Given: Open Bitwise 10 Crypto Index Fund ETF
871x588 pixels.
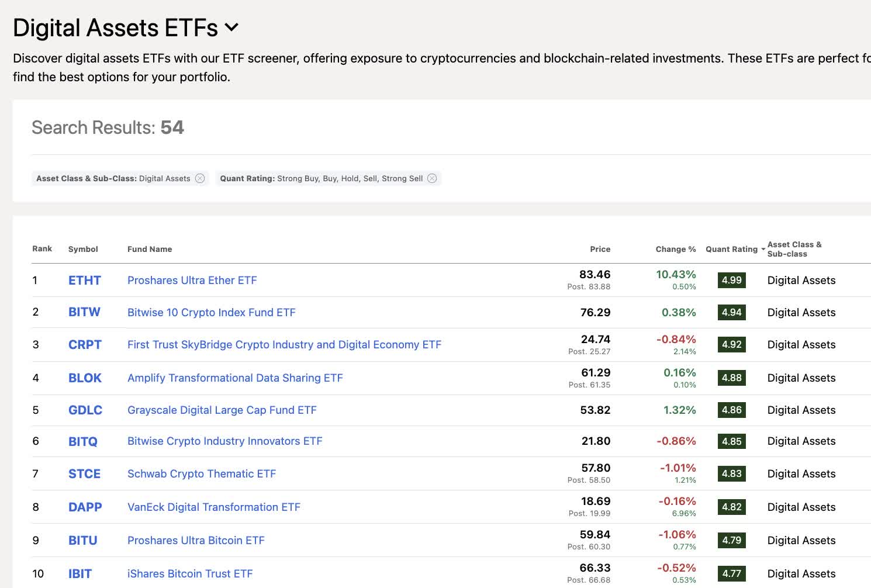Looking at the screenshot, I should (212, 312).
